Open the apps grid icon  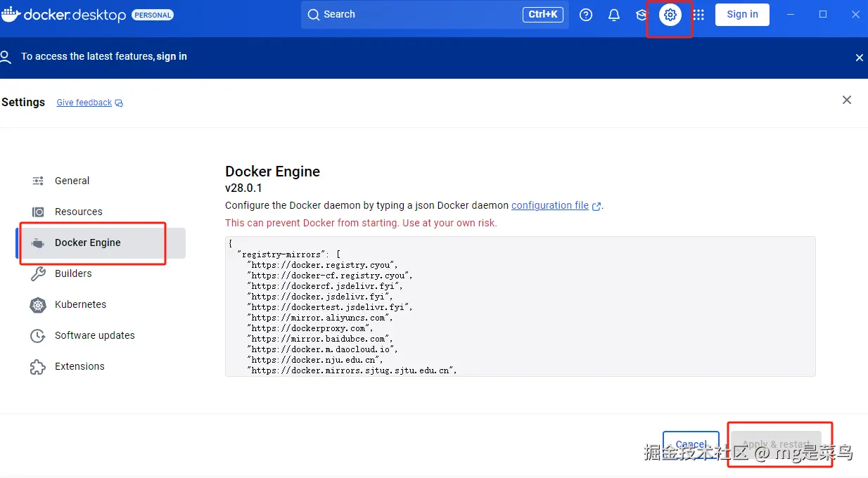point(698,15)
